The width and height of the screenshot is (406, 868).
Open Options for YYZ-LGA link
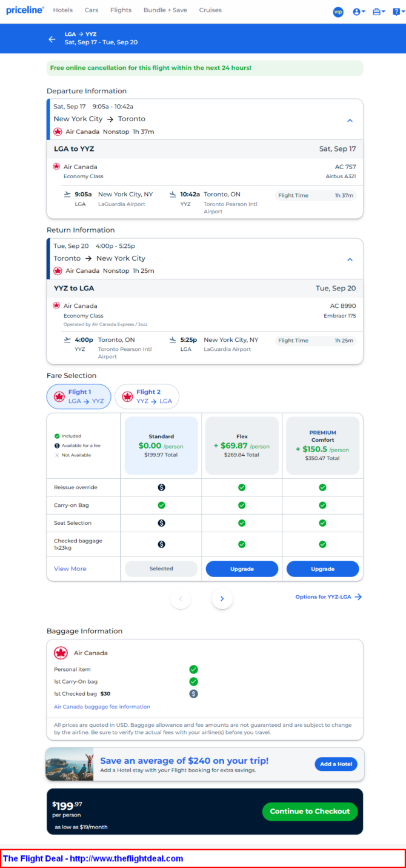coord(328,597)
